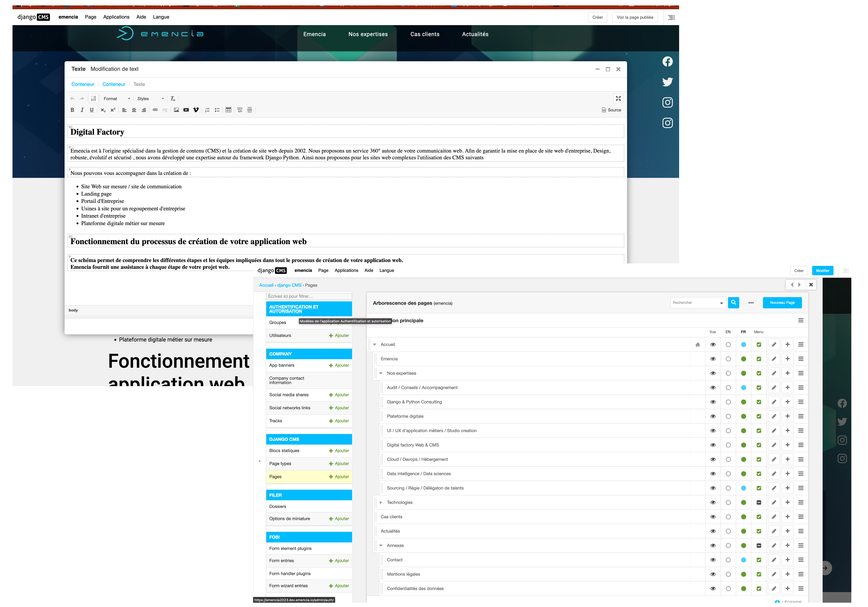Toggle Menu checkbox for Technologies page

click(x=759, y=503)
